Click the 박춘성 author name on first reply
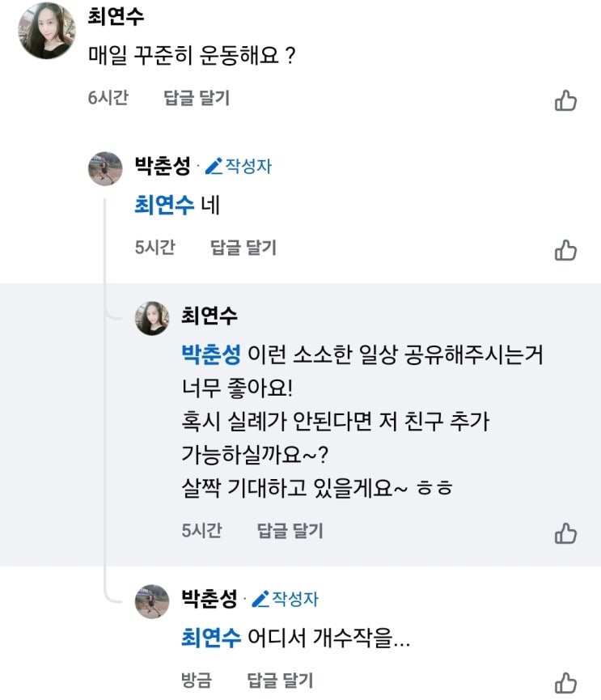 click(x=163, y=167)
